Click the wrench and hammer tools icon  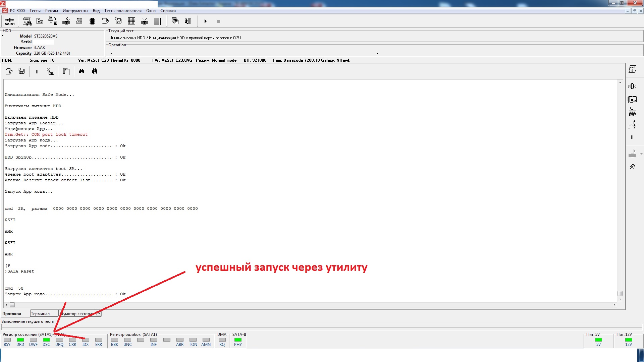click(x=632, y=167)
